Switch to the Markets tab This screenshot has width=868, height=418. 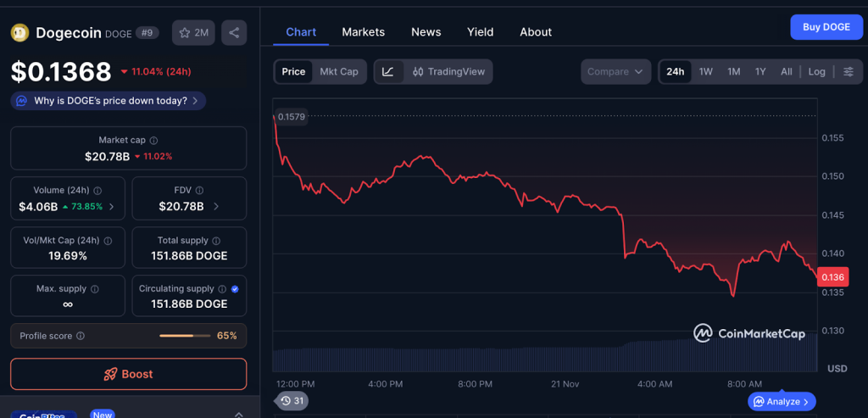click(363, 32)
